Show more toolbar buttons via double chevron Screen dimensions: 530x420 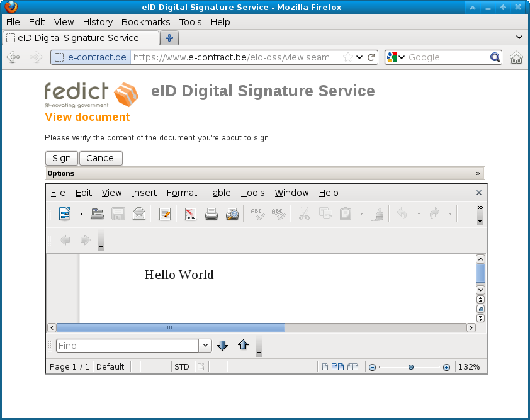pyautogui.click(x=480, y=207)
